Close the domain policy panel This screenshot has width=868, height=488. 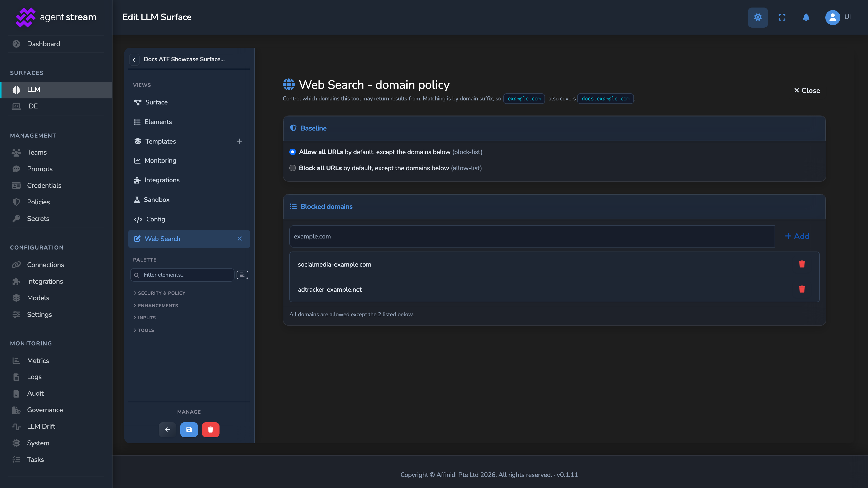point(807,90)
